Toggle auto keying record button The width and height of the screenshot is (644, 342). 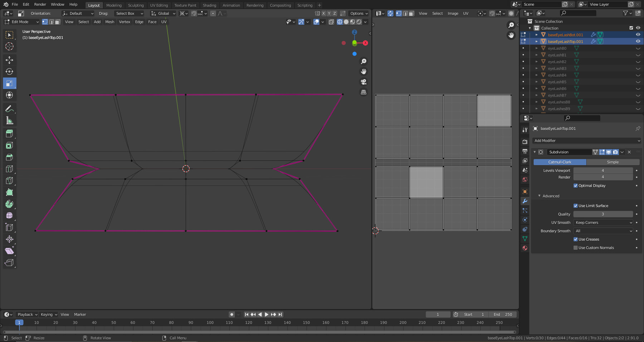(231, 314)
